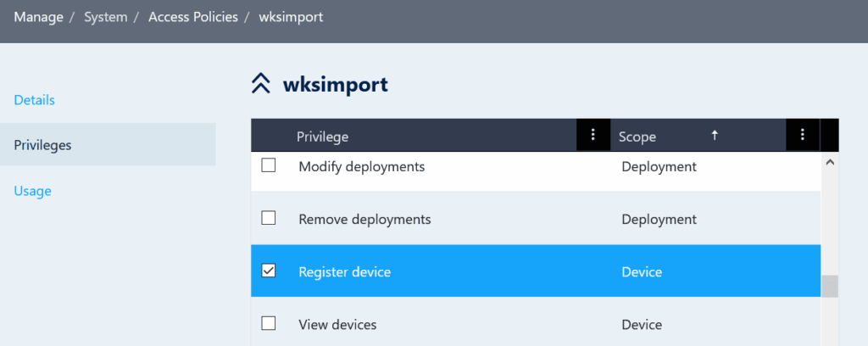This screenshot has height=346, width=868.
Task: Sort by the Scope column header
Action: click(x=637, y=137)
